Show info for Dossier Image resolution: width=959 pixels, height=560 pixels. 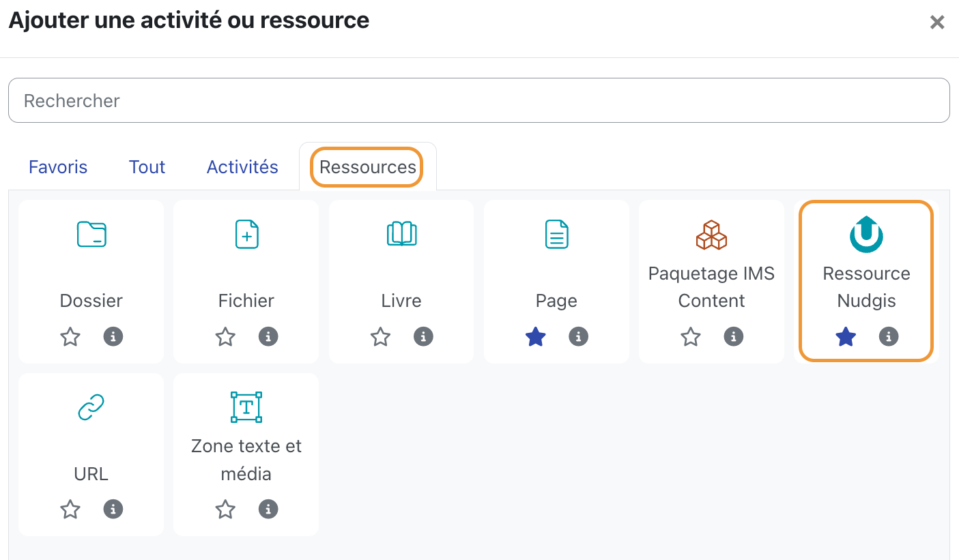click(x=113, y=336)
